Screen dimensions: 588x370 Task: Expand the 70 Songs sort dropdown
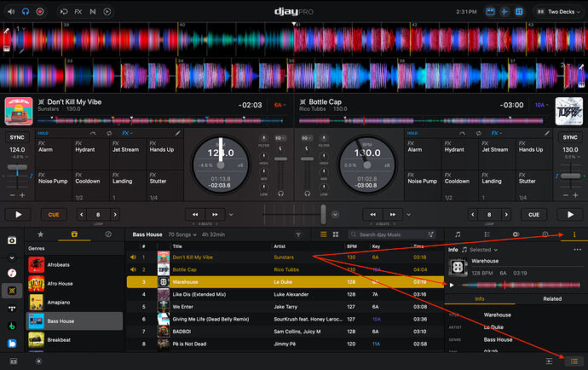pos(182,234)
